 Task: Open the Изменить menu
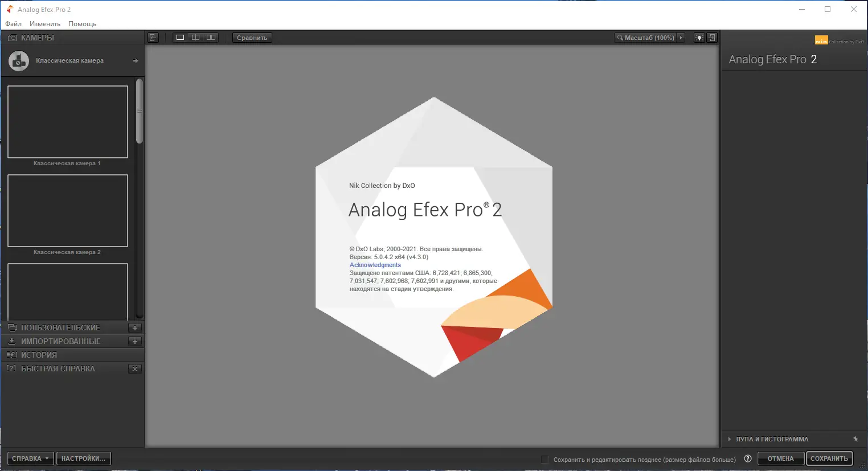pos(45,24)
